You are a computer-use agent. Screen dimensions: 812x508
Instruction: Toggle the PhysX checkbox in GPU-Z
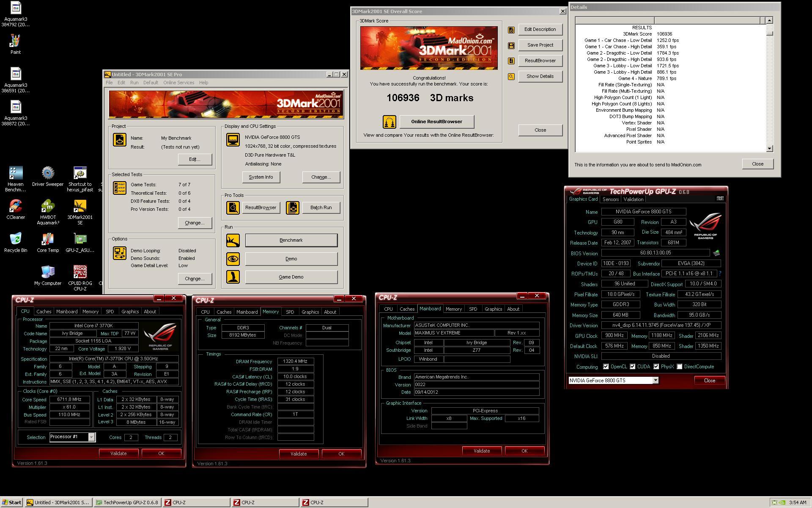(x=656, y=367)
